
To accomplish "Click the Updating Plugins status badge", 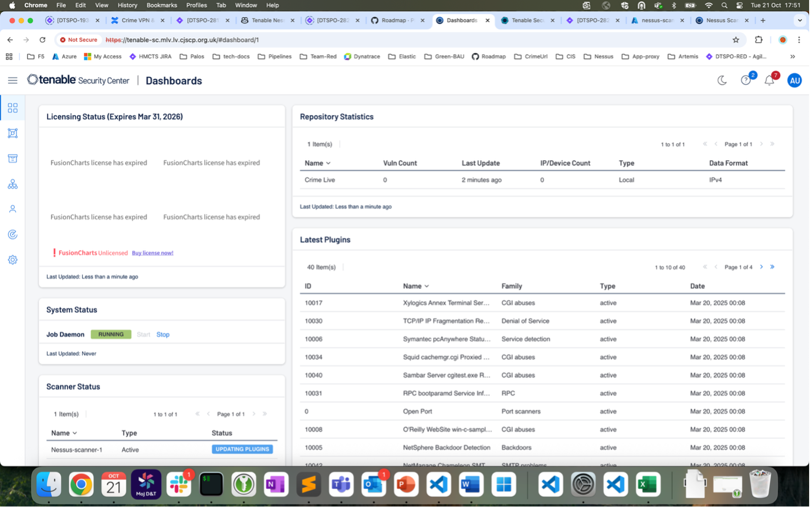I will click(242, 449).
